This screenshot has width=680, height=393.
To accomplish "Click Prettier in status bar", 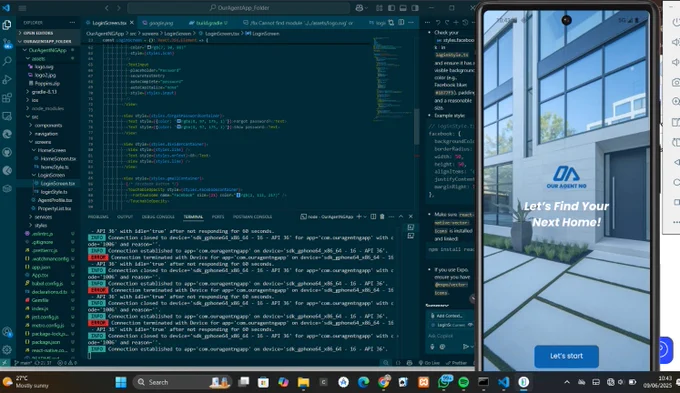I will point(456,363).
